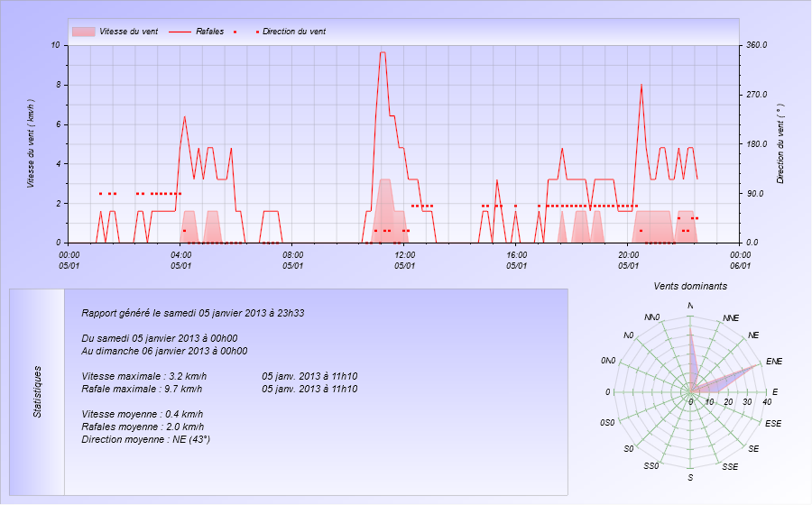
Task: Select the 12:00 time axis label
Action: [x=404, y=261]
